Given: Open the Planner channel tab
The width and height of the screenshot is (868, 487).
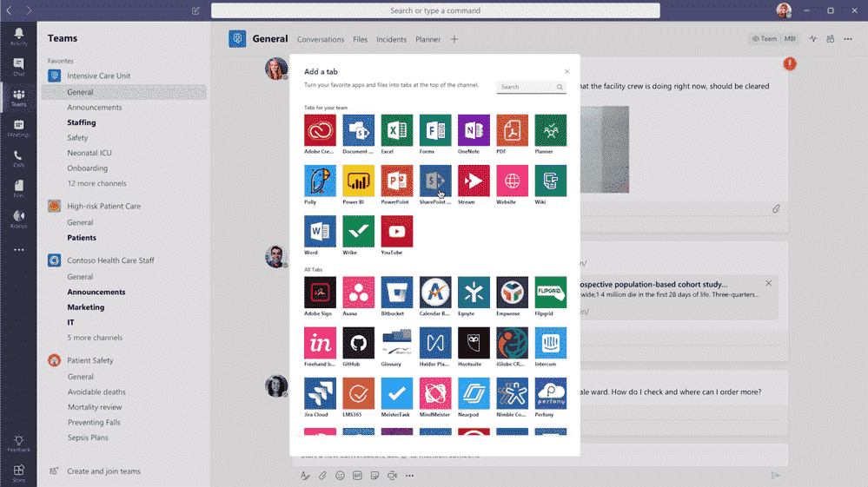Looking at the screenshot, I should pyautogui.click(x=427, y=39).
